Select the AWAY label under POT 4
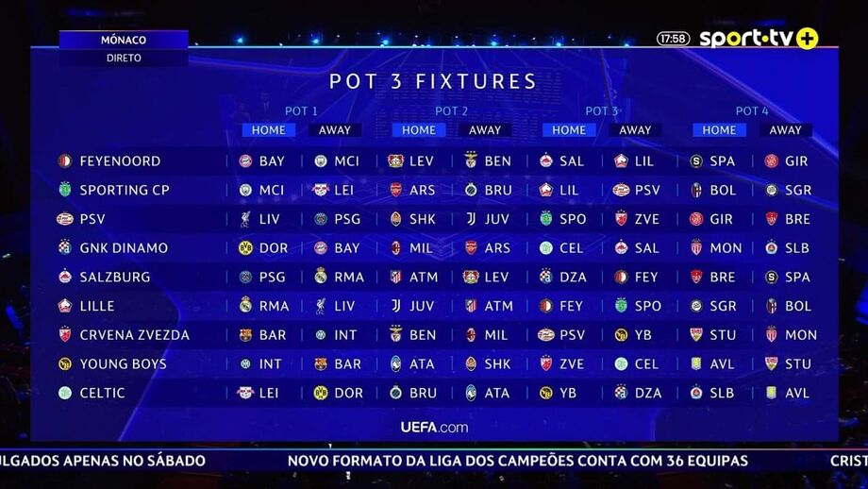 tap(785, 130)
